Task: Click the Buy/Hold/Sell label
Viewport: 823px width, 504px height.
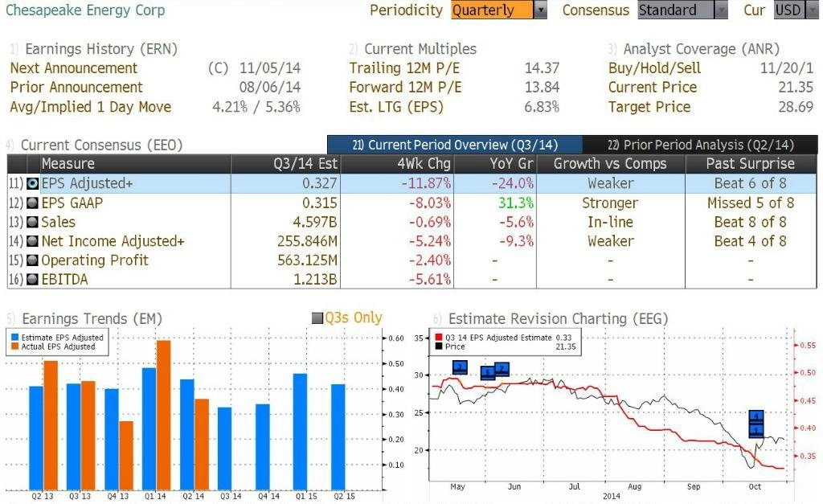Action: [654, 68]
